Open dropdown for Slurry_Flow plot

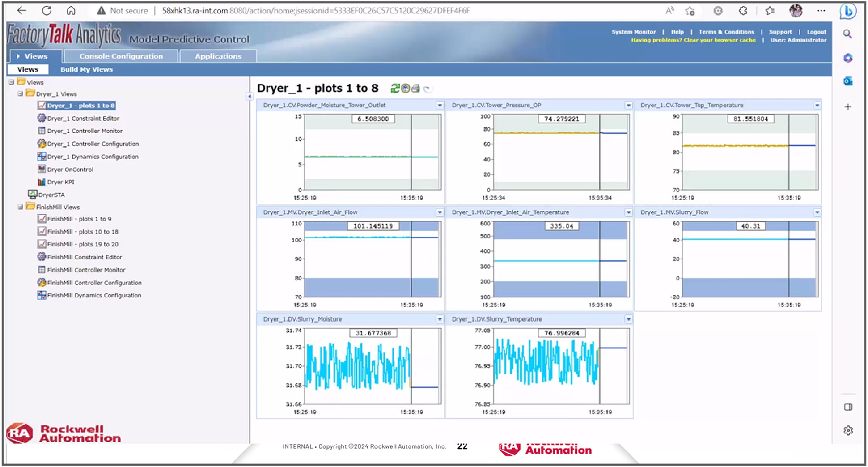817,212
